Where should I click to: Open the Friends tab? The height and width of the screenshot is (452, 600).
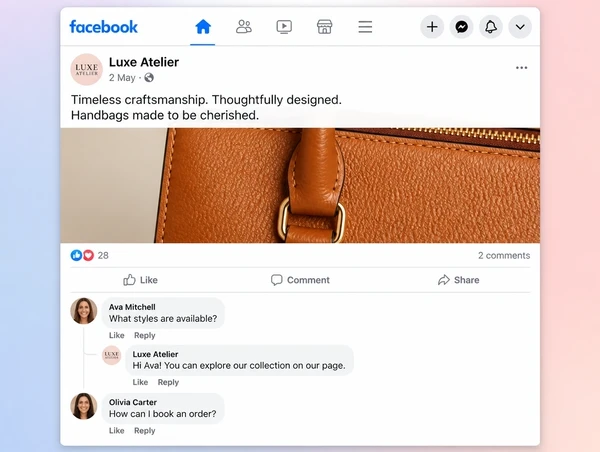click(x=244, y=27)
